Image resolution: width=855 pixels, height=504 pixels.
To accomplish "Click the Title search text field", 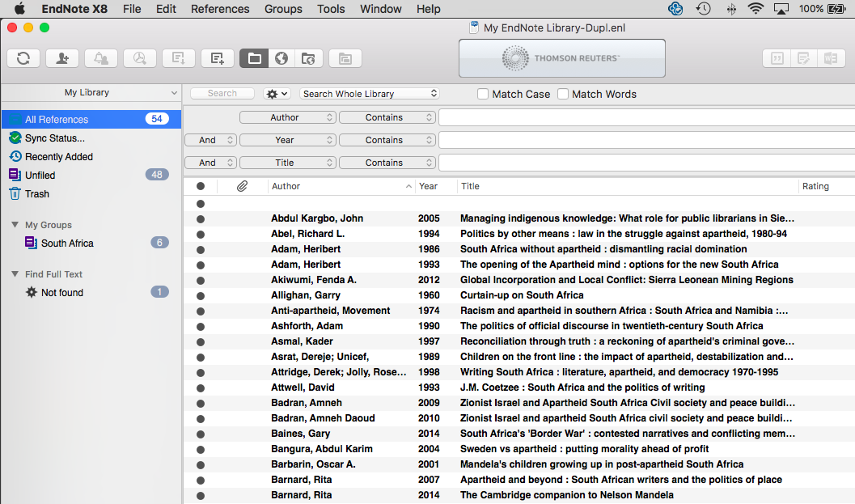I will (x=646, y=163).
